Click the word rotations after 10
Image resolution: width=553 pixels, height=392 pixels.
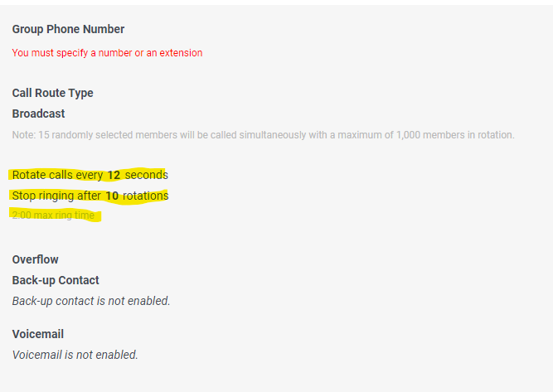click(x=145, y=196)
